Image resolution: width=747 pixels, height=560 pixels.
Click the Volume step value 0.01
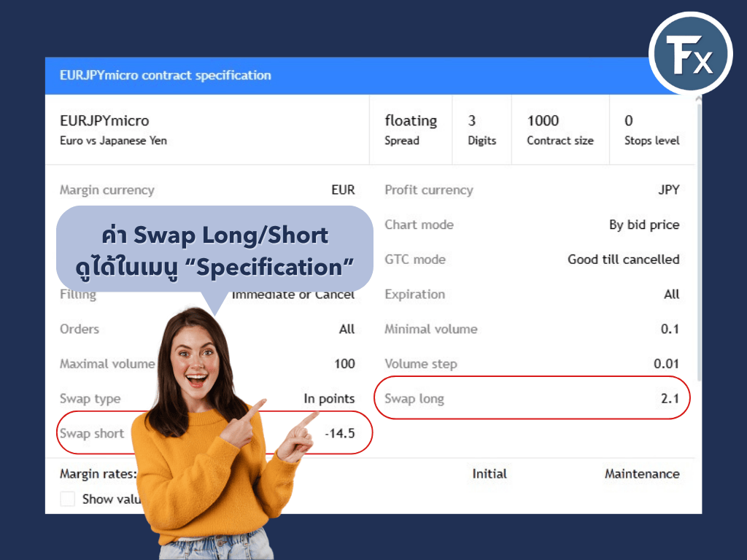(x=666, y=364)
